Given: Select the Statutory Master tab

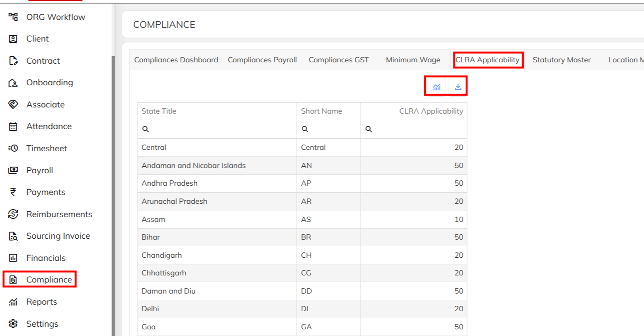Looking at the screenshot, I should click(561, 60).
